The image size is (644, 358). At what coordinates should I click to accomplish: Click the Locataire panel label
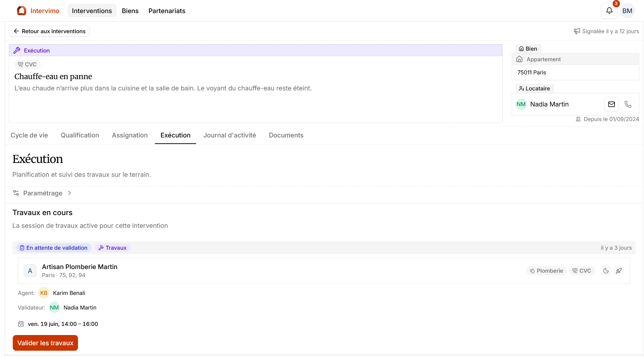[x=535, y=89]
